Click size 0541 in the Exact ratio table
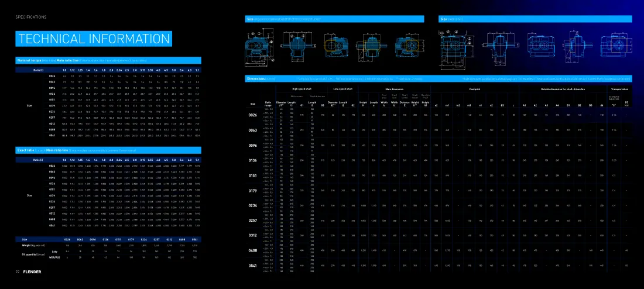 click(52, 225)
